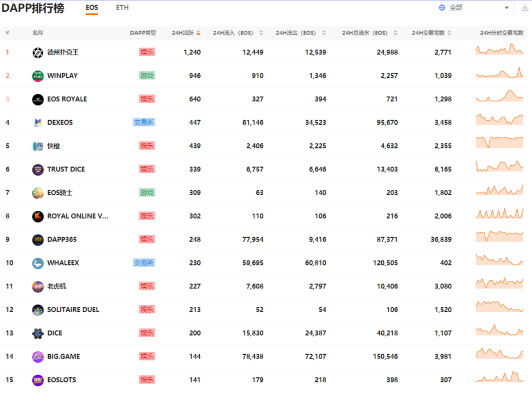
Task: Click the 老虎机 slot machine logo icon
Action: [38, 286]
